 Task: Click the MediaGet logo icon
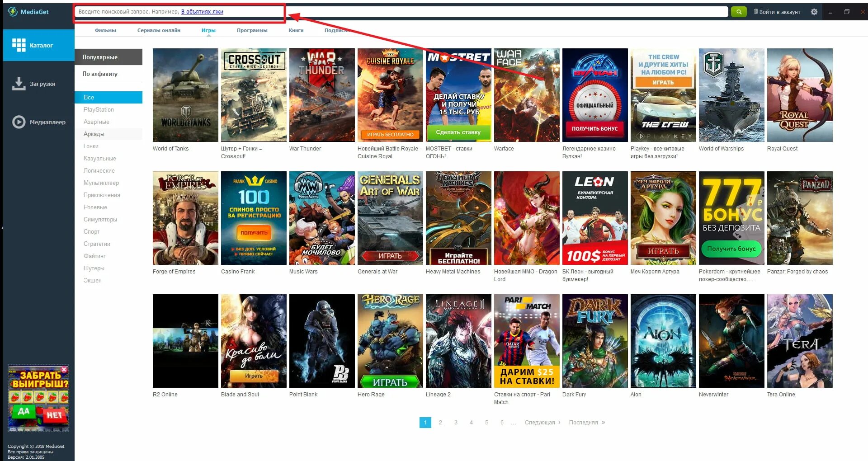pyautogui.click(x=13, y=12)
